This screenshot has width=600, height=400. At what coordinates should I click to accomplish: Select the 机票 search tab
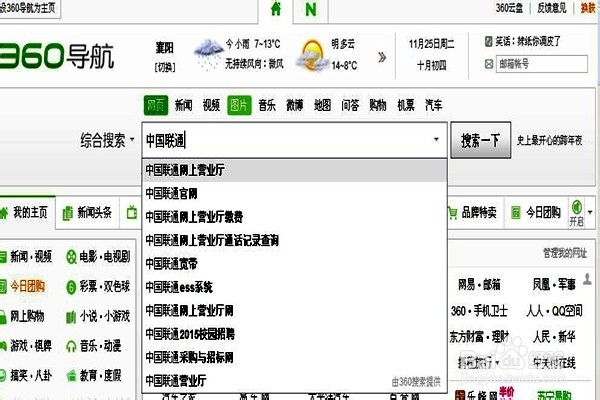[406, 105]
